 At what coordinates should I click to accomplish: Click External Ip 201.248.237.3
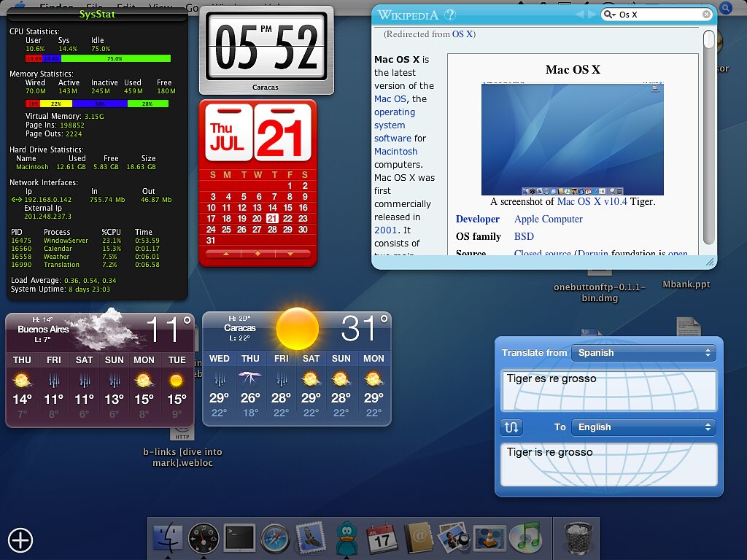click(47, 216)
